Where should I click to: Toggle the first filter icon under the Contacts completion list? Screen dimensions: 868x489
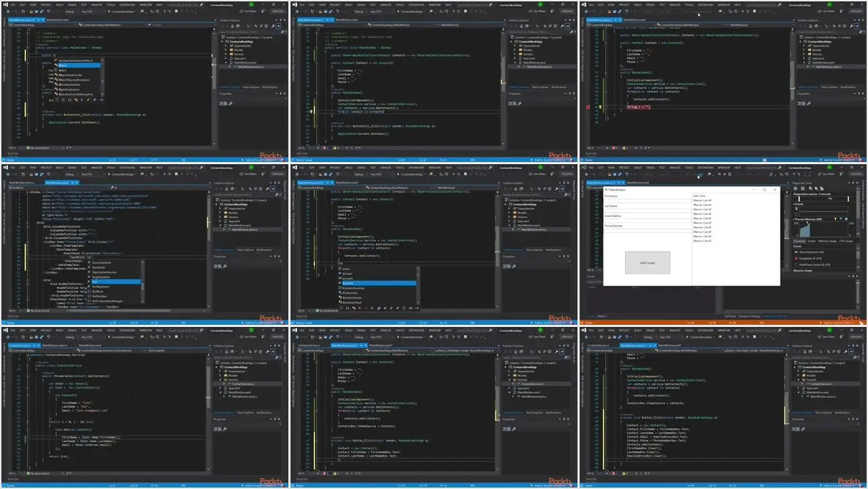(341, 308)
